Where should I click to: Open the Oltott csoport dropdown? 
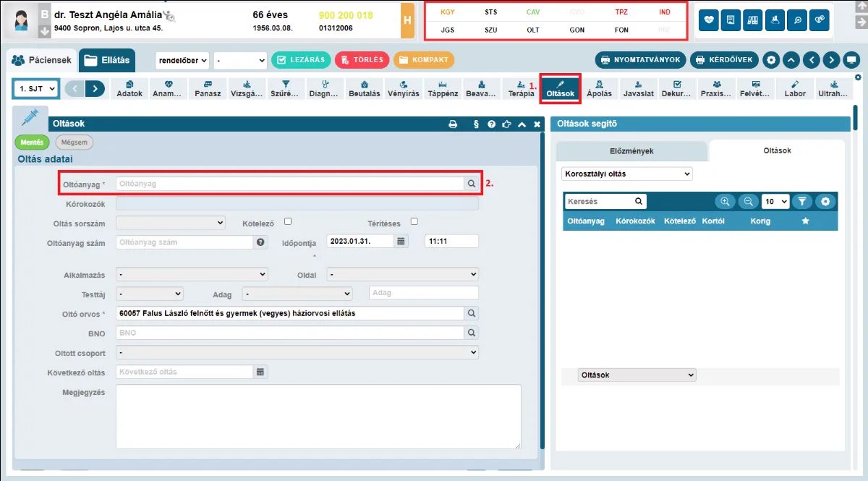(x=297, y=352)
